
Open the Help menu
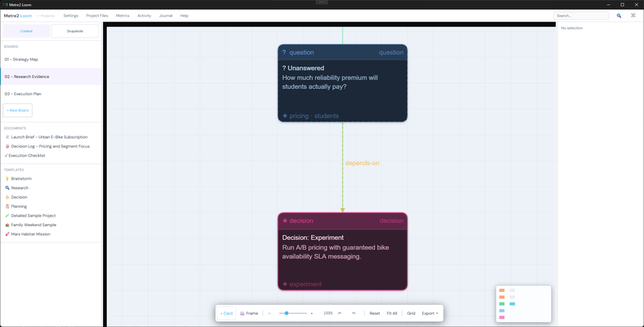[184, 16]
